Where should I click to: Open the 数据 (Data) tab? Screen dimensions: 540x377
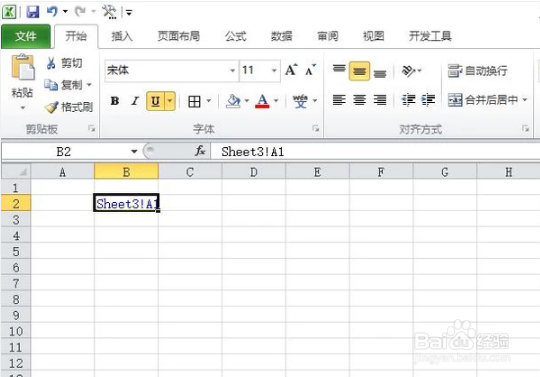[281, 36]
